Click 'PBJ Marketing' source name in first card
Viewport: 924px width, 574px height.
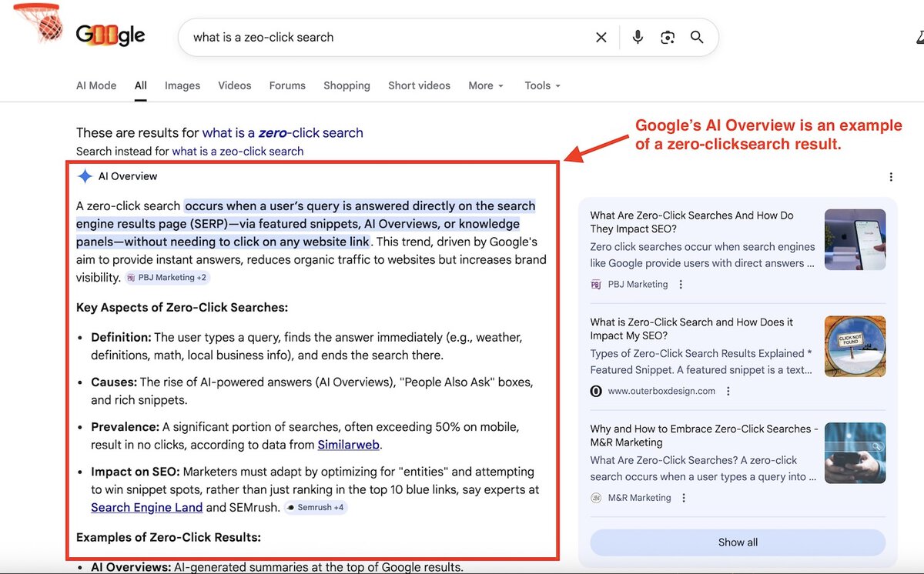[x=638, y=285]
